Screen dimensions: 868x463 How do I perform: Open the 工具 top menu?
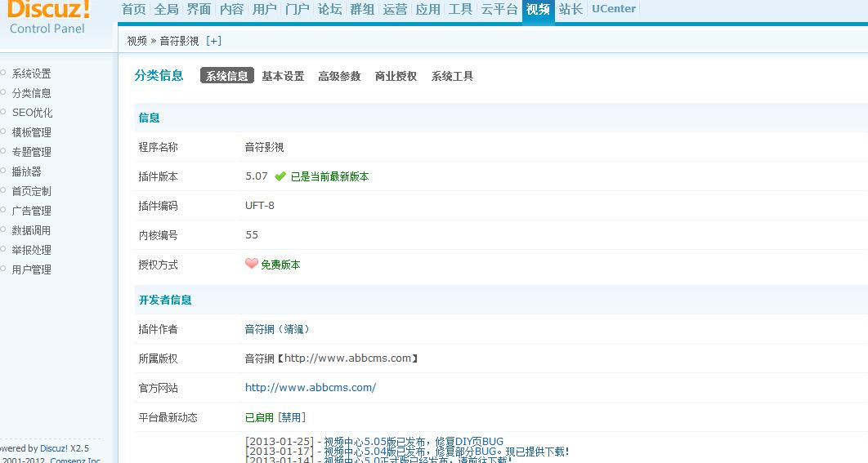[461, 10]
